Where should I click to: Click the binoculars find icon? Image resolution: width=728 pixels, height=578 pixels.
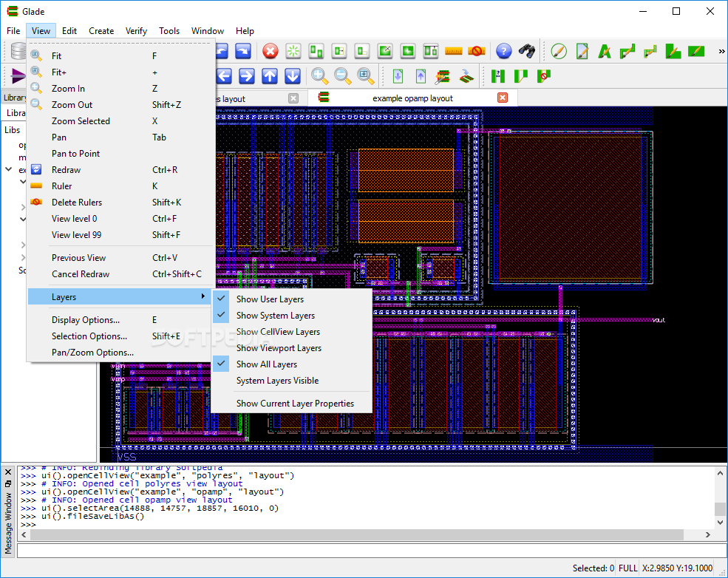pos(526,51)
